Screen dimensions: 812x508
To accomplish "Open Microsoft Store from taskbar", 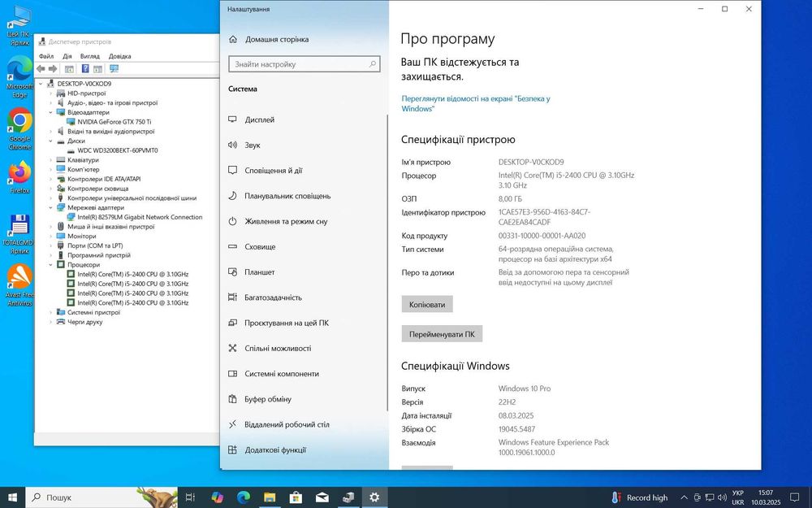I will (x=296, y=497).
